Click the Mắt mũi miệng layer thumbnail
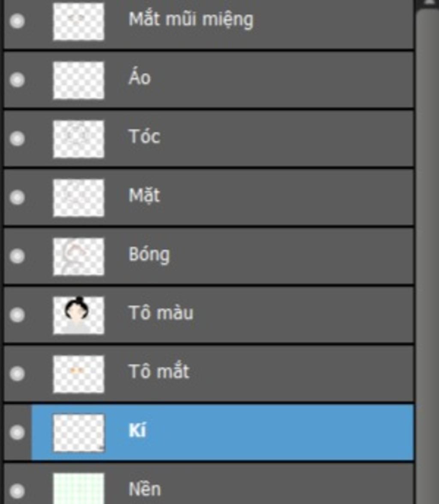The height and width of the screenshot is (504, 439). click(78, 21)
